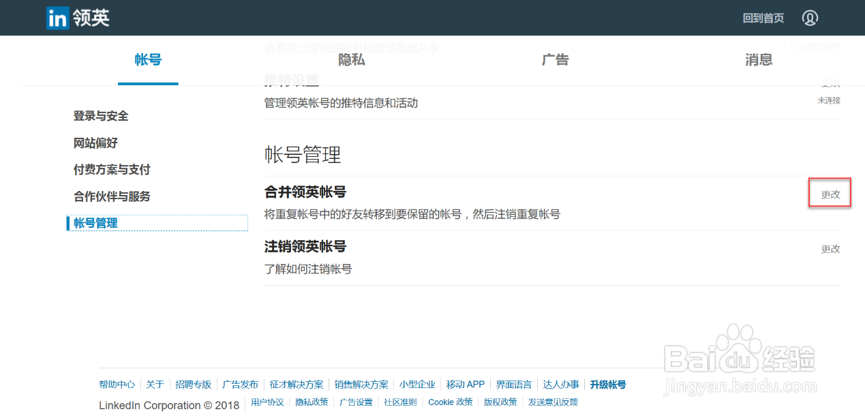This screenshot has height=416, width=865.
Task: Open 用户协议 footer link
Action: pos(267,402)
